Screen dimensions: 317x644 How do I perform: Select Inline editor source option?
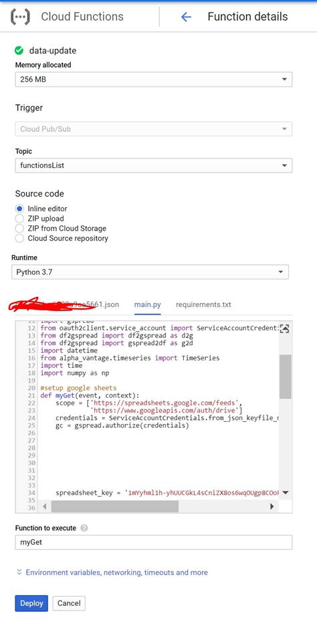pyautogui.click(x=19, y=209)
